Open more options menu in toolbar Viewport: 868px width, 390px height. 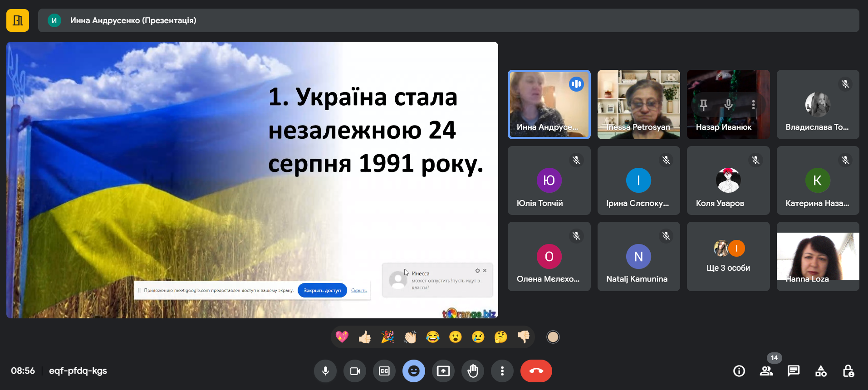click(x=502, y=371)
